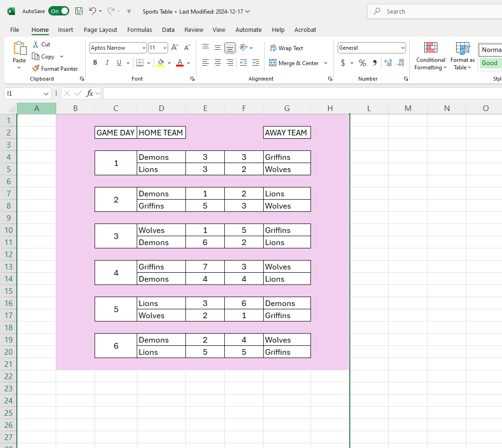Click the Percent Style icon
The width and height of the screenshot is (502, 448).
point(362,63)
